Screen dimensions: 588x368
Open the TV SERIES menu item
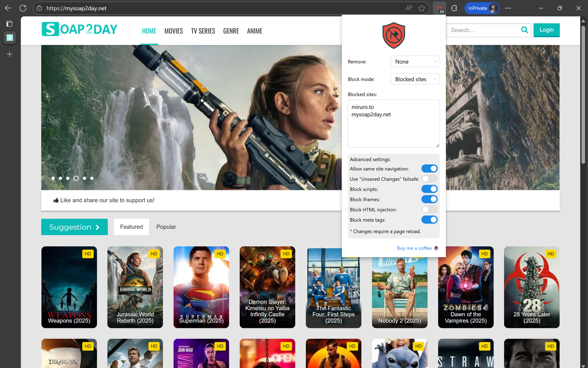point(203,31)
